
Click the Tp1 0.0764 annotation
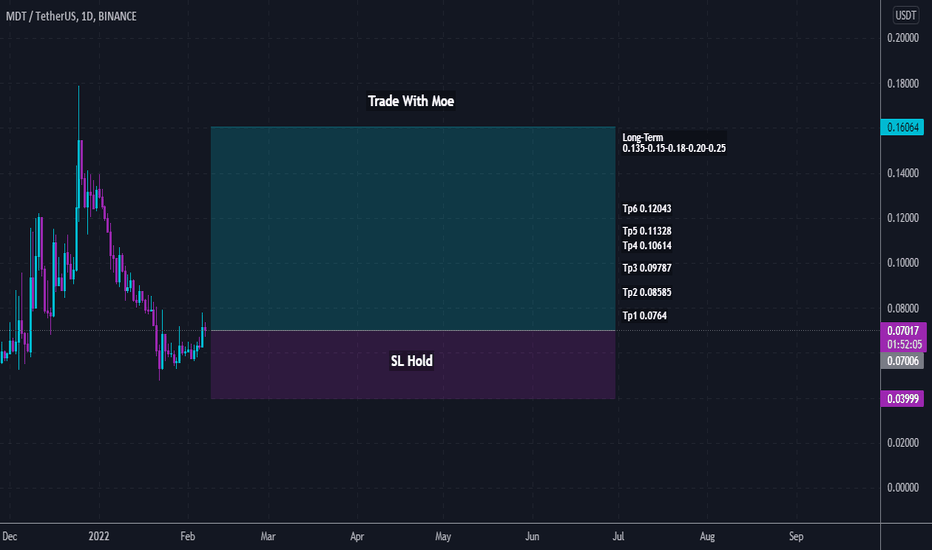tap(644, 316)
